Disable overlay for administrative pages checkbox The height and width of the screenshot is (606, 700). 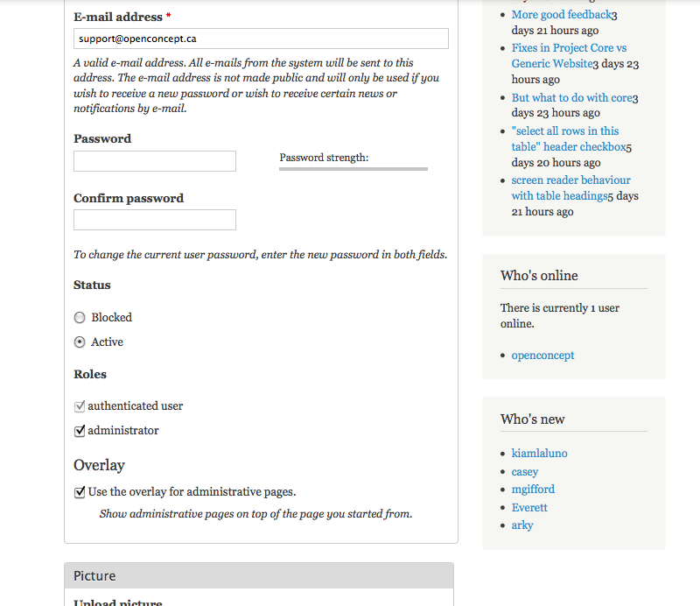[80, 492]
